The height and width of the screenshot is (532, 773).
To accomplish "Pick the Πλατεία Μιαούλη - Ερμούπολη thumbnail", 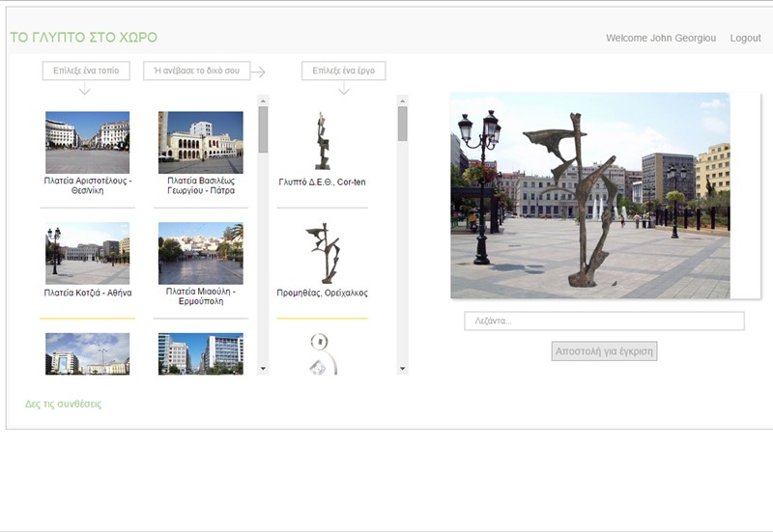I will (x=200, y=253).
